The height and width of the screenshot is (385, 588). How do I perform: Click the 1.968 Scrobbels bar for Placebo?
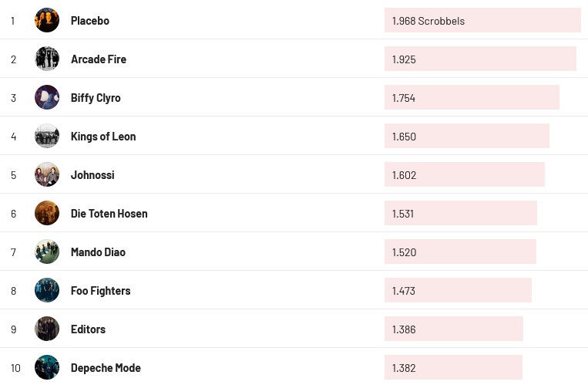pyautogui.click(x=482, y=21)
